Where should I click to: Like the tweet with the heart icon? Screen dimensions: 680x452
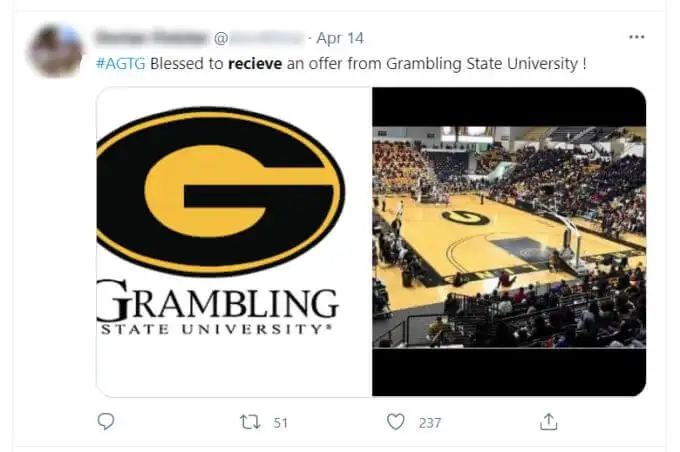pyautogui.click(x=396, y=422)
